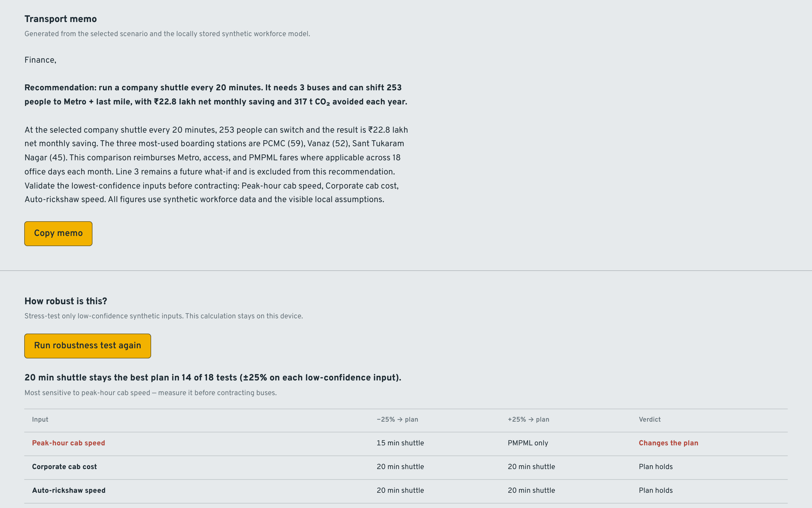Click 'Generated from the selected scenario' subtitle
This screenshot has width=812, height=508.
[x=167, y=34]
